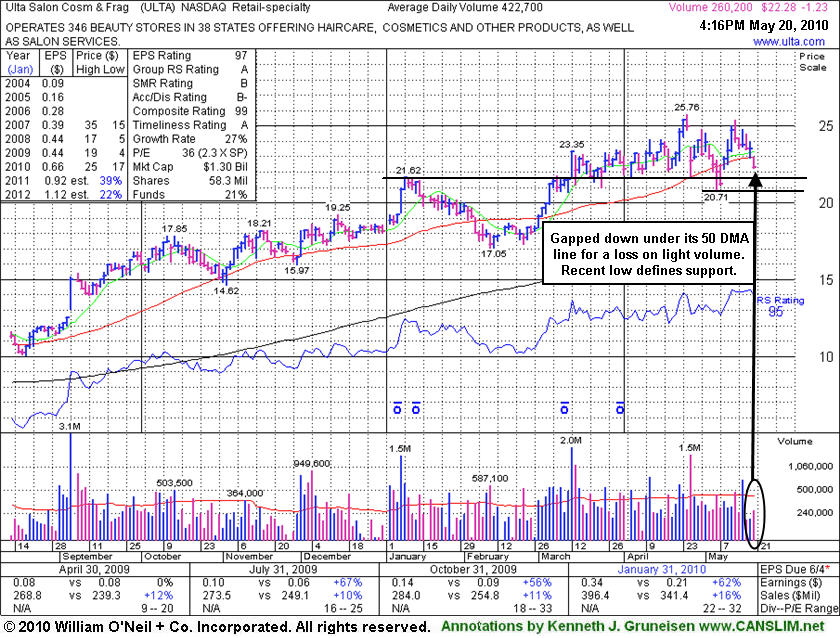This screenshot has height=638, width=840.
Task: Click the 19.25 December high label
Action: tap(338, 207)
